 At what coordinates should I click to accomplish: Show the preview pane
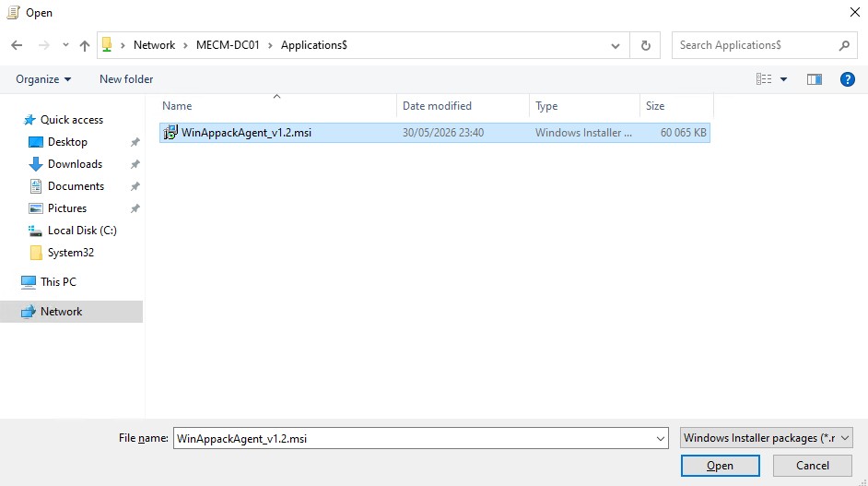point(815,79)
